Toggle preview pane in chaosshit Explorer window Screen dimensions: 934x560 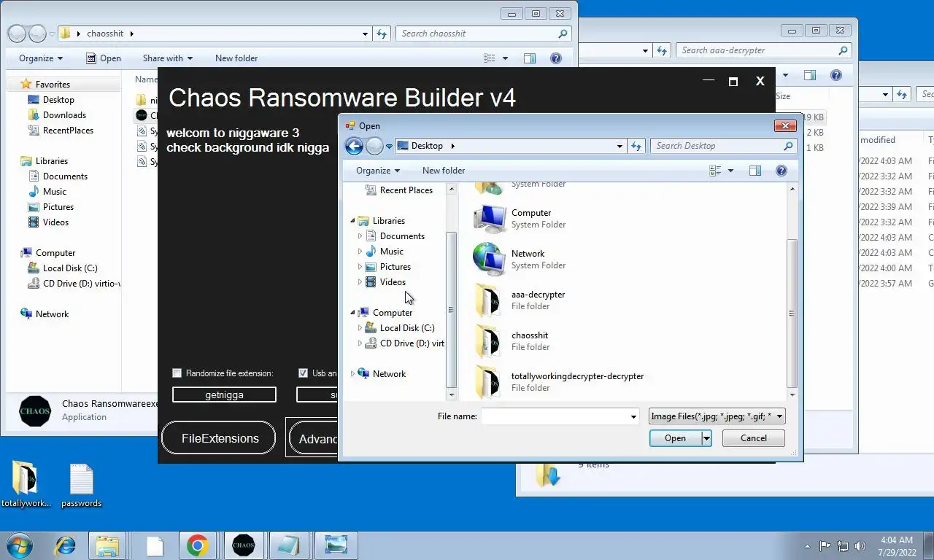pyautogui.click(x=530, y=58)
